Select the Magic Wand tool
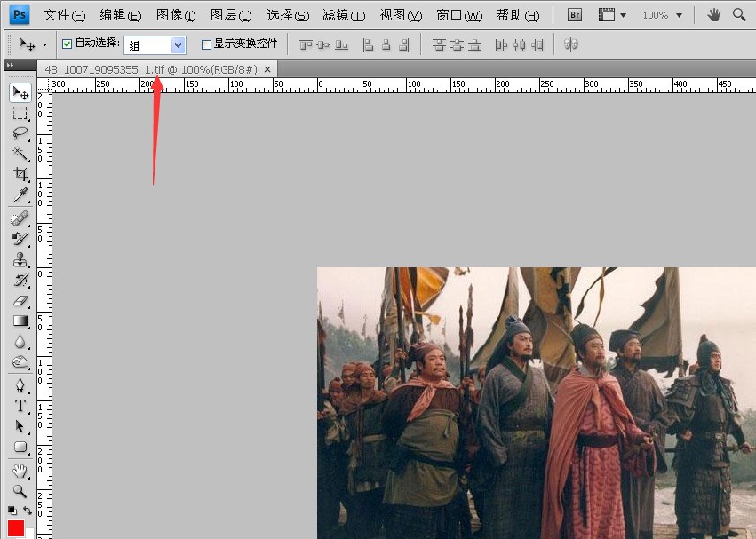 pyautogui.click(x=20, y=154)
